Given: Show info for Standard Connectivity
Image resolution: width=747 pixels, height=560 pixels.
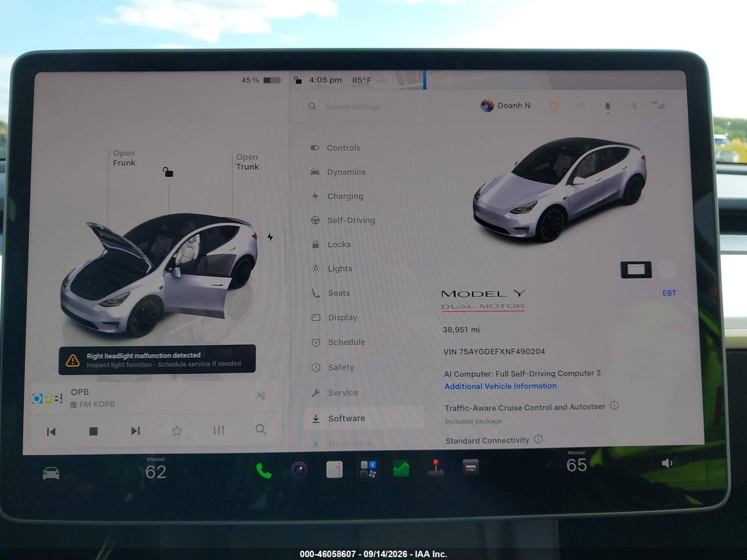Looking at the screenshot, I should tap(538, 439).
